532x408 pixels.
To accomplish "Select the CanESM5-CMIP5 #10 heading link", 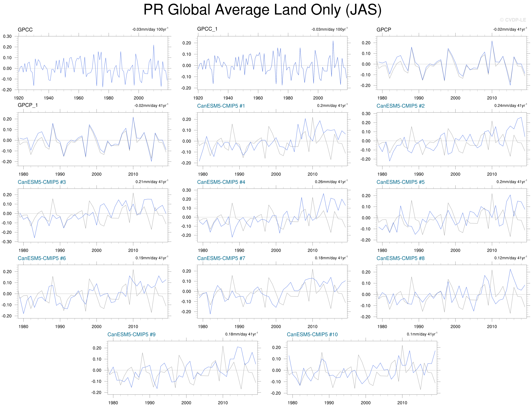I will pos(312,334).
